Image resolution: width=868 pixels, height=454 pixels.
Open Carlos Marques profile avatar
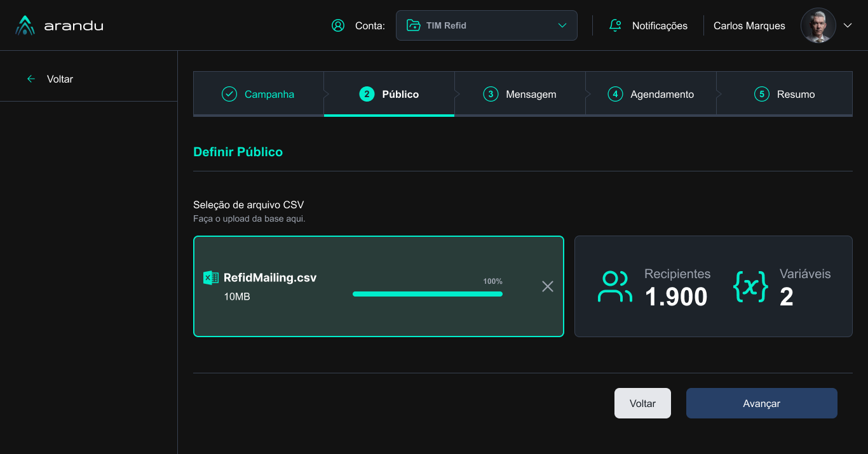(818, 25)
